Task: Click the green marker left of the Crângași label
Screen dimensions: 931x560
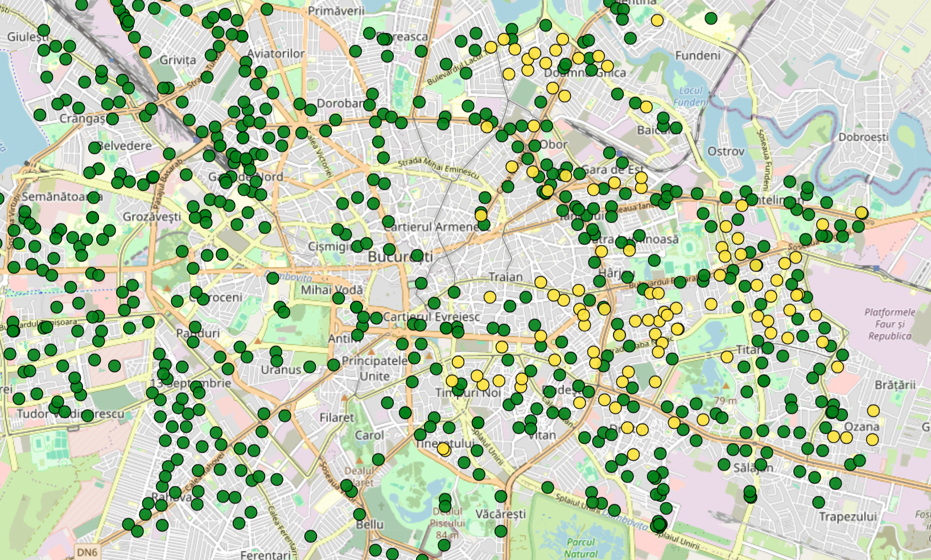Action: point(40,115)
